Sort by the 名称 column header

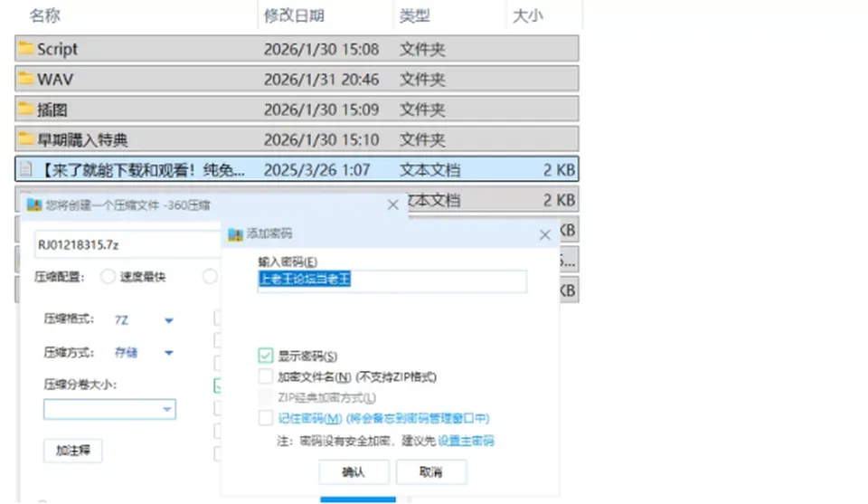44,15
